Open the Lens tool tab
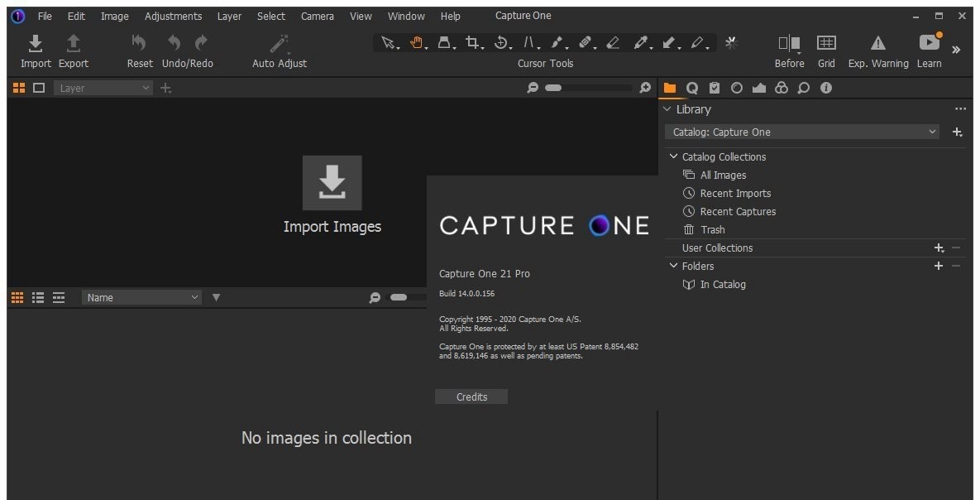The width and height of the screenshot is (980, 500). (737, 88)
